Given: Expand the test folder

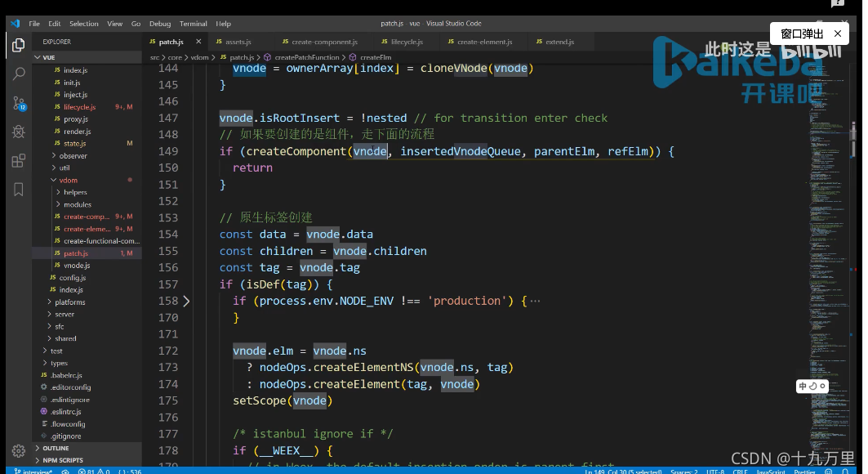Looking at the screenshot, I should [45, 351].
